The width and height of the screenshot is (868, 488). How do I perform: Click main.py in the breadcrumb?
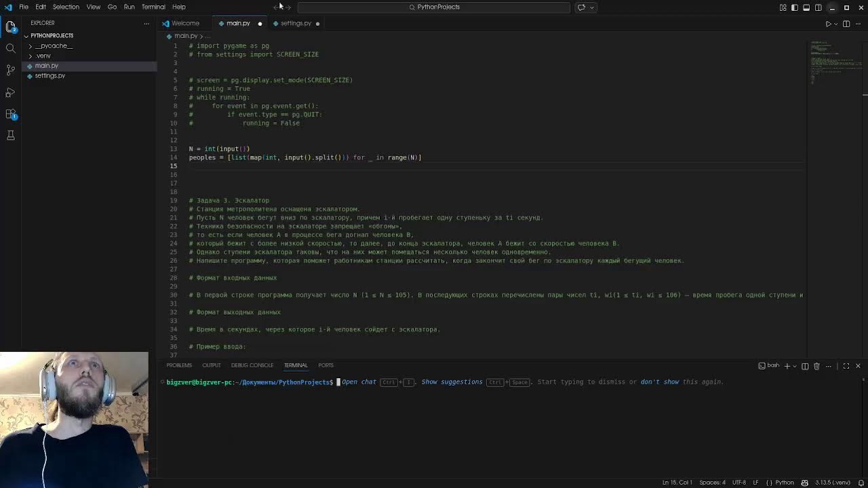186,36
